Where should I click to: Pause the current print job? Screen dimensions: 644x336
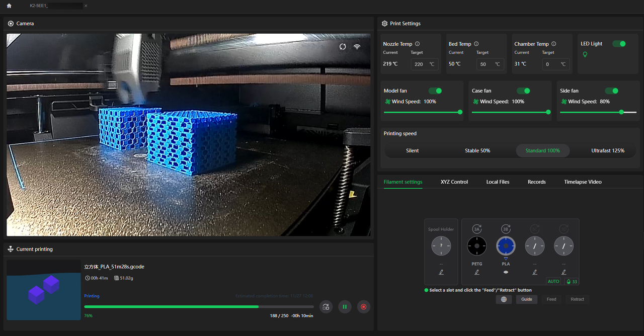[x=345, y=307]
